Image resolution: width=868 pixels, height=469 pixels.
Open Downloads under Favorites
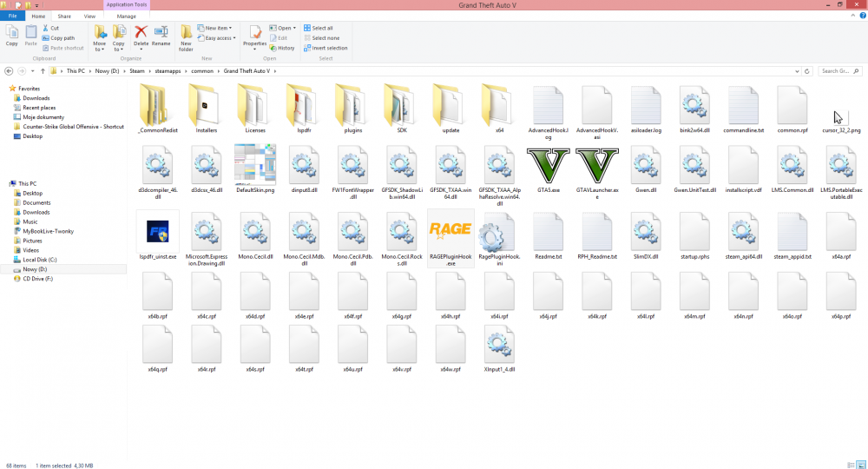click(36, 98)
